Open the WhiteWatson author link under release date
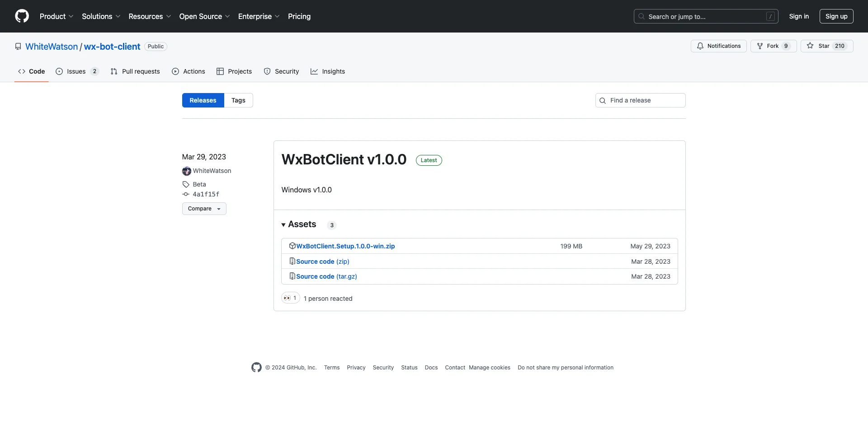The image size is (868, 425). pyautogui.click(x=212, y=171)
